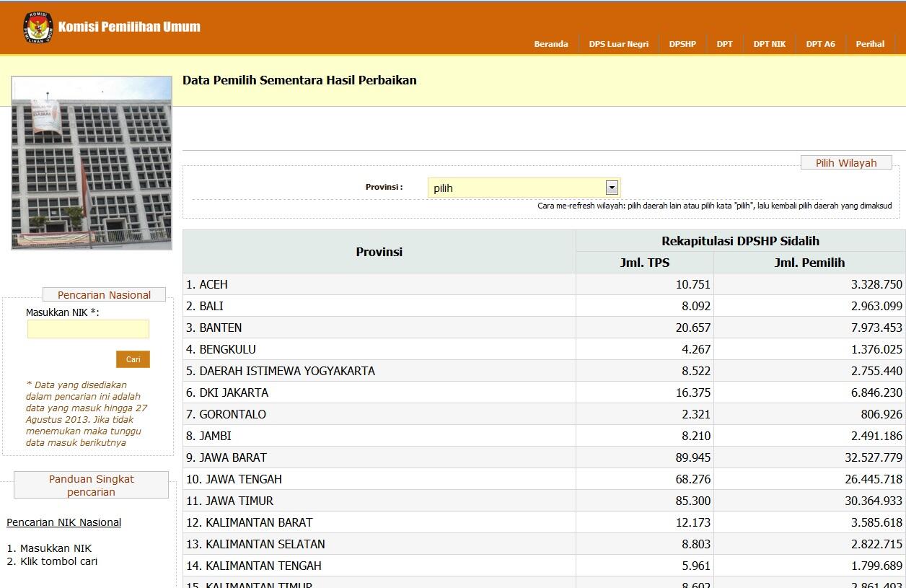Click TPS value 4.267 for Bengkulu

click(x=696, y=349)
